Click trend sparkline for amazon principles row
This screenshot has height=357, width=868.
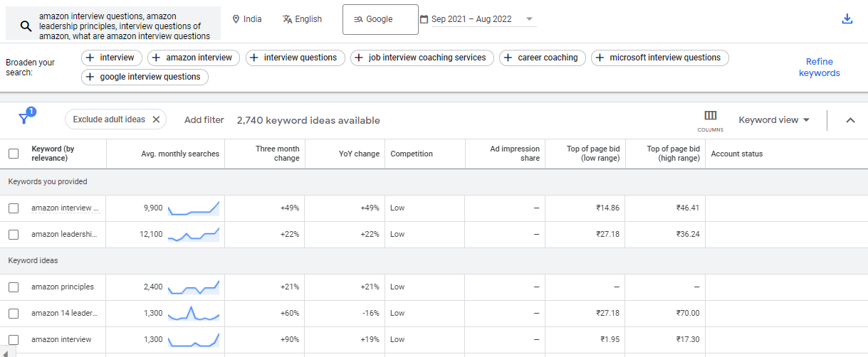coord(194,287)
